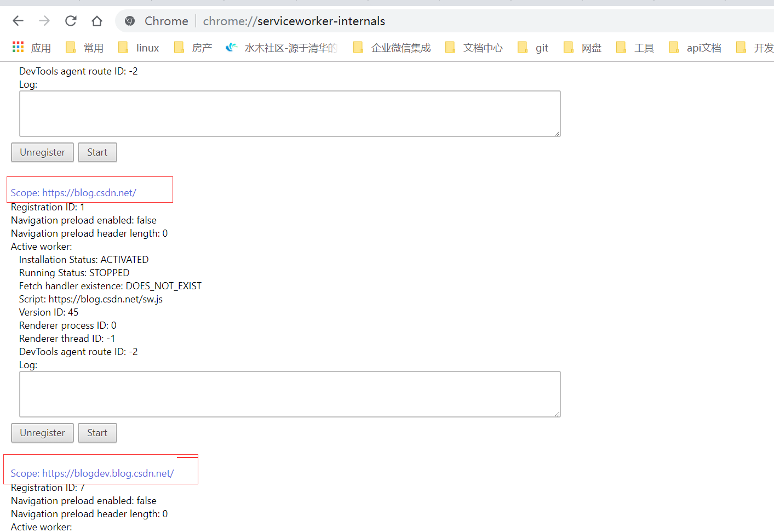The image size is (774, 532).
Task: Open the git bookmark folder
Action: [x=532, y=48]
